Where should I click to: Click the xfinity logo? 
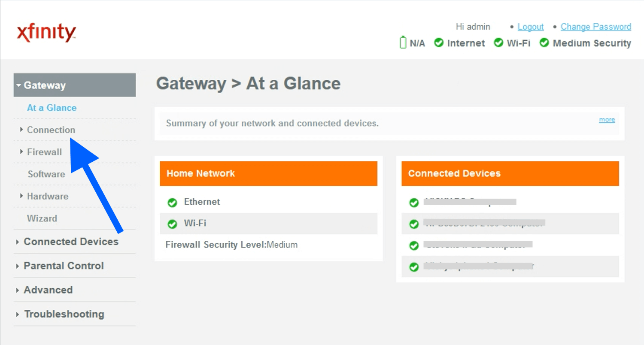[46, 33]
